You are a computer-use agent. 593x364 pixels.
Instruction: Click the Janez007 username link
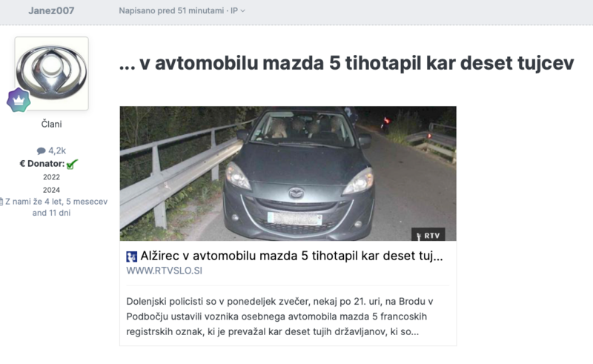coord(51,10)
